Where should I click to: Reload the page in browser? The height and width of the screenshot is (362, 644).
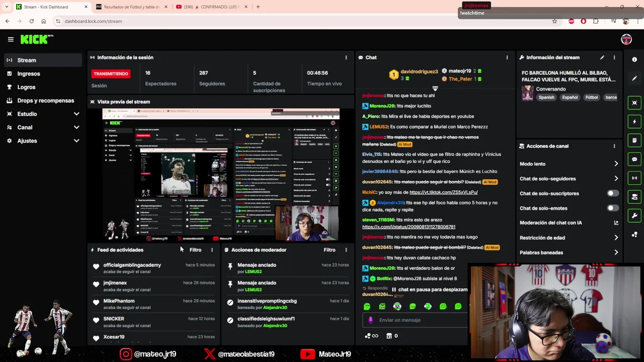point(31,21)
